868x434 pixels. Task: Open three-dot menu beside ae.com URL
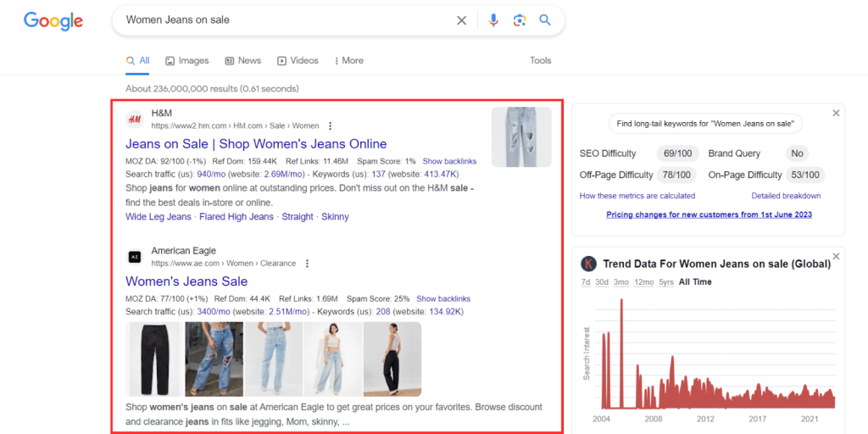tap(307, 264)
